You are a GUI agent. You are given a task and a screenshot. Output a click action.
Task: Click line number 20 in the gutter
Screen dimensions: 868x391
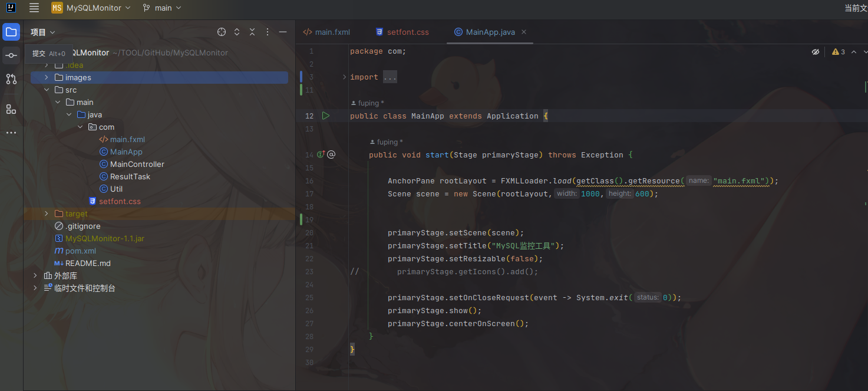(x=309, y=232)
